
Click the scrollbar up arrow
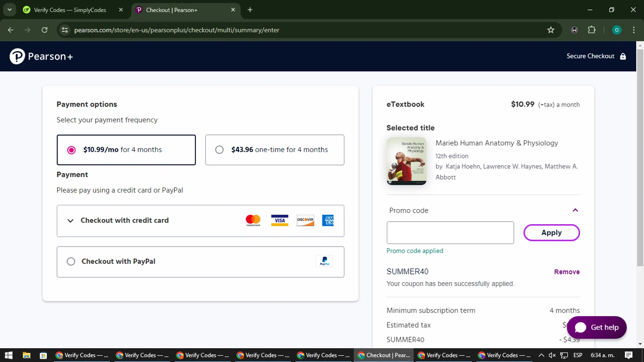click(640, 45)
